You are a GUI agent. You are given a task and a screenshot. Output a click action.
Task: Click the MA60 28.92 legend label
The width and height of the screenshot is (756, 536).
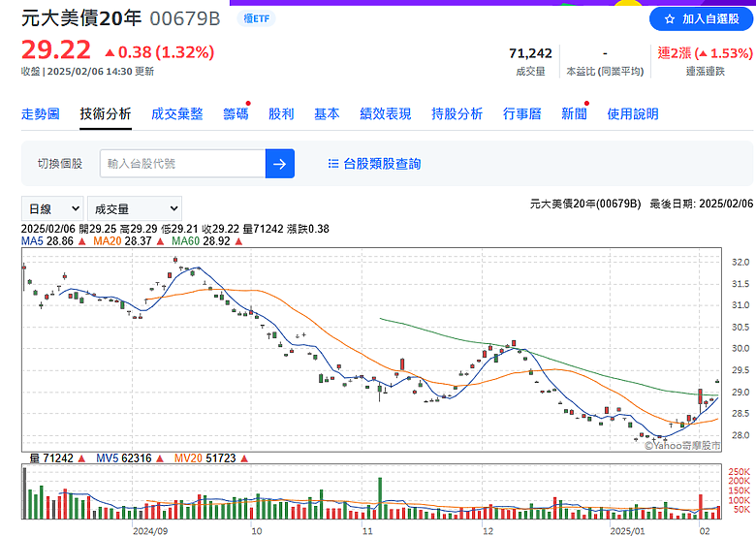tap(201, 241)
